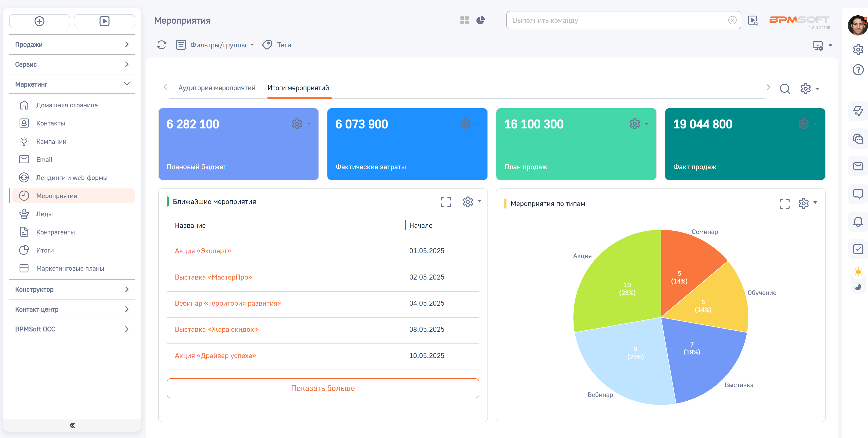The height and width of the screenshot is (438, 868).
Task: Clear the command input with the X icon
Action: click(x=732, y=20)
